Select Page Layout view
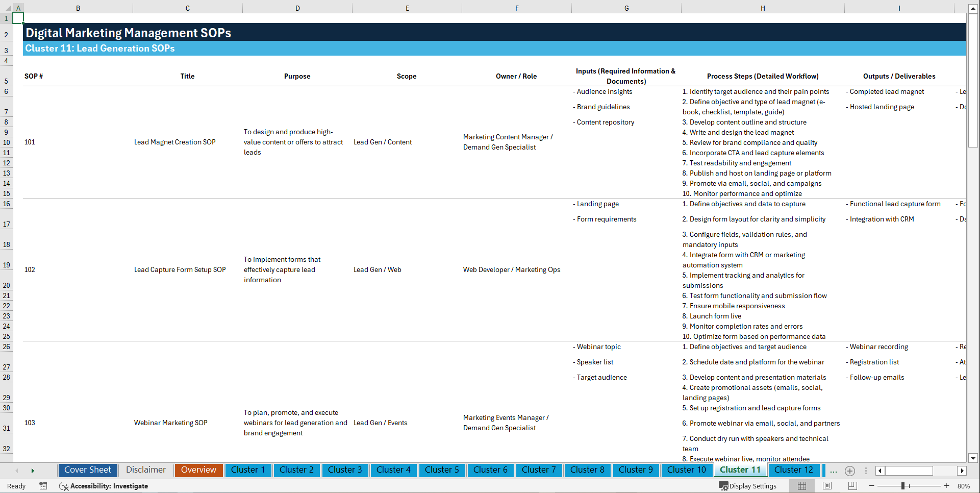This screenshot has width=980, height=493. [x=826, y=486]
